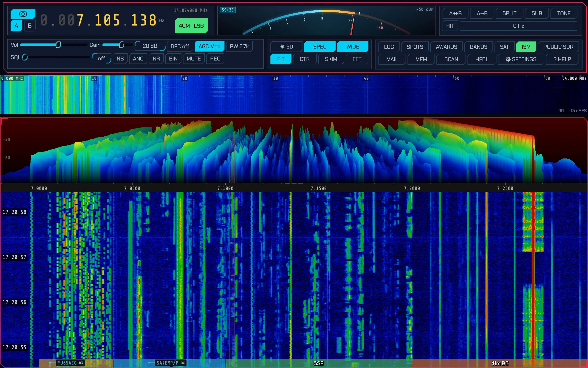Open the AWARDS tab
Screen dimensions: 588x368
pyautogui.click(x=446, y=47)
